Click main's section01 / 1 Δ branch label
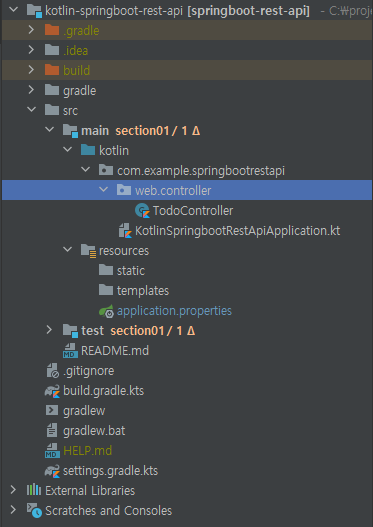Screen dimensions: 373x527 (158, 130)
